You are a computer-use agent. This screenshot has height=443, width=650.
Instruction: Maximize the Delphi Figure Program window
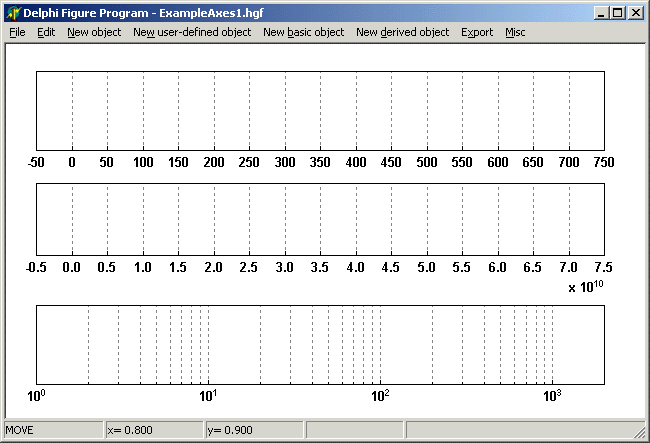pos(618,13)
